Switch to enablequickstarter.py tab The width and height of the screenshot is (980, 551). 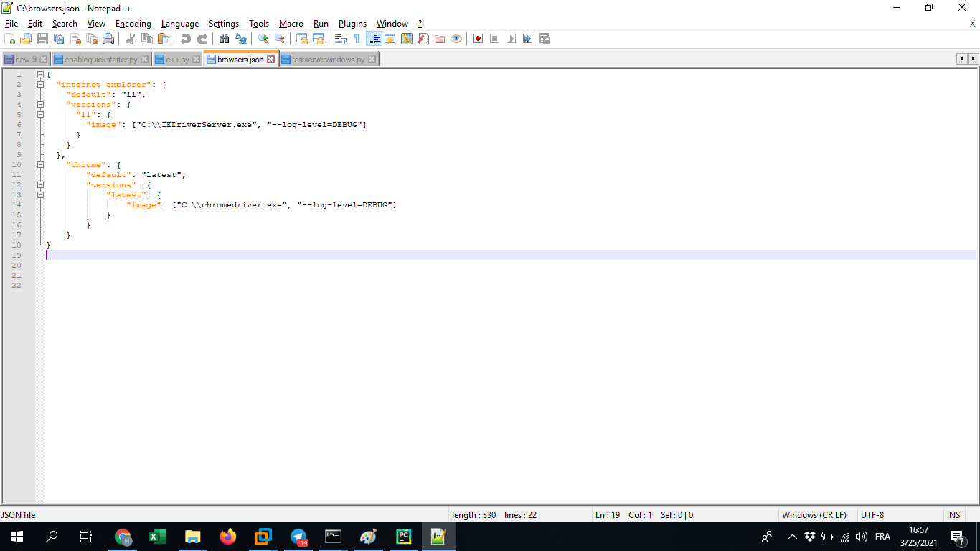[101, 60]
